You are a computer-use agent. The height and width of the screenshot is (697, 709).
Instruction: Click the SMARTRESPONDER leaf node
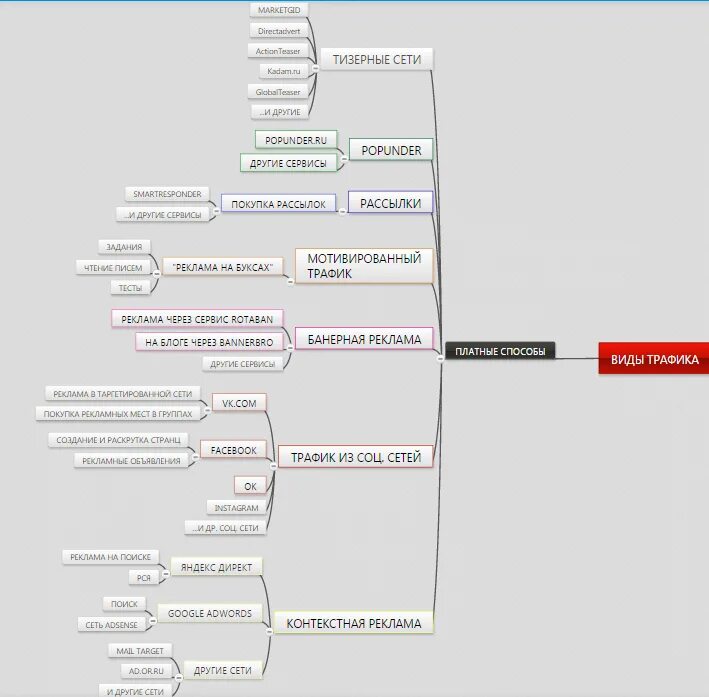pyautogui.click(x=167, y=194)
